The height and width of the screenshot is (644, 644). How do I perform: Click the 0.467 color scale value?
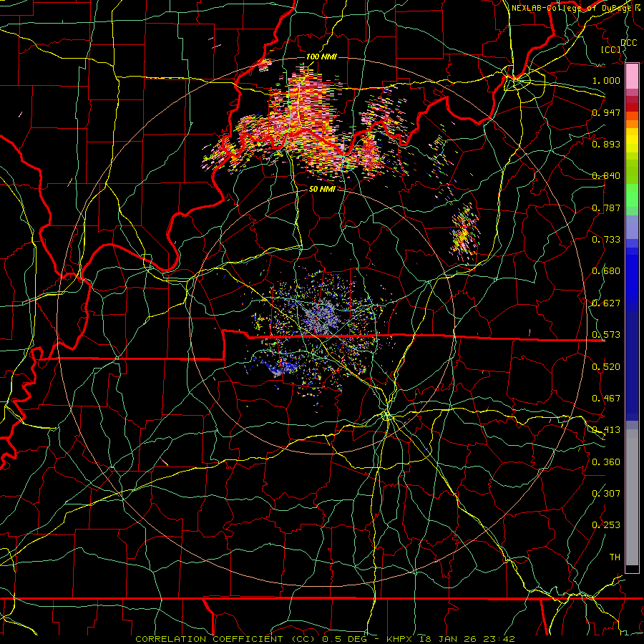[606, 399]
